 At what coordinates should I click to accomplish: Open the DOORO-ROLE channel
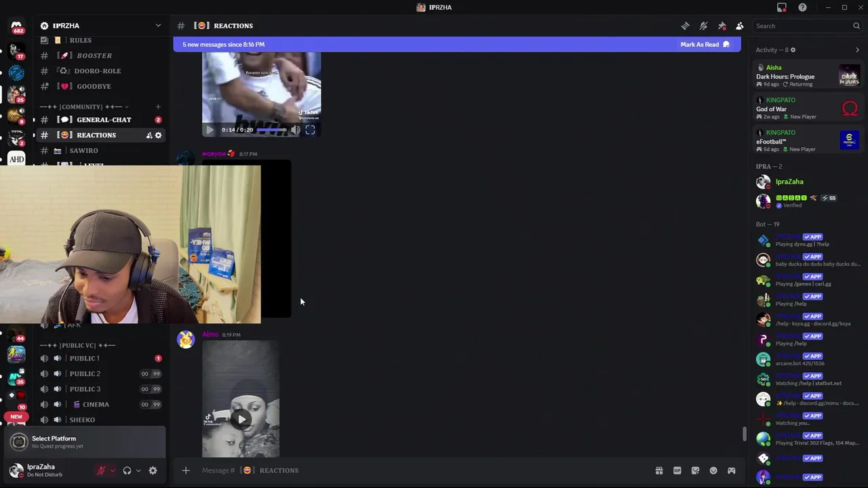click(99, 70)
